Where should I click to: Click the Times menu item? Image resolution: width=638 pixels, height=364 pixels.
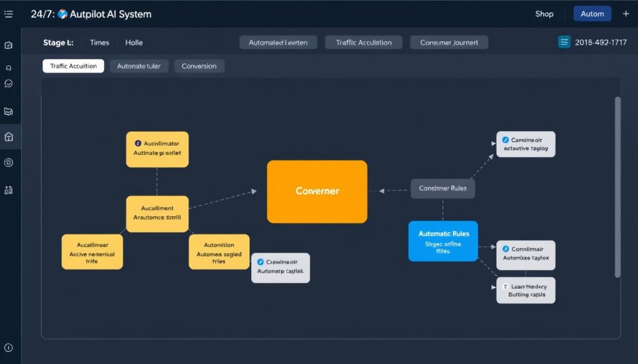(99, 42)
